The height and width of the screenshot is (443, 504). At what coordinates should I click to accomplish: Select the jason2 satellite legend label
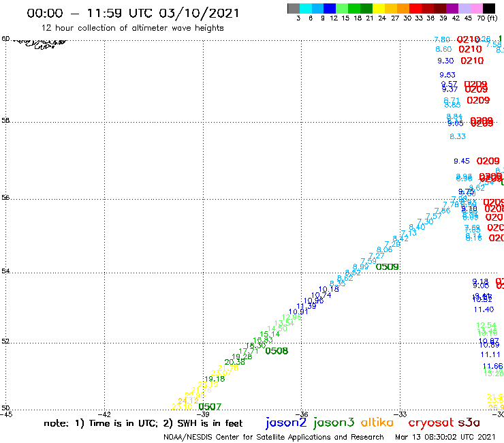coord(286,423)
